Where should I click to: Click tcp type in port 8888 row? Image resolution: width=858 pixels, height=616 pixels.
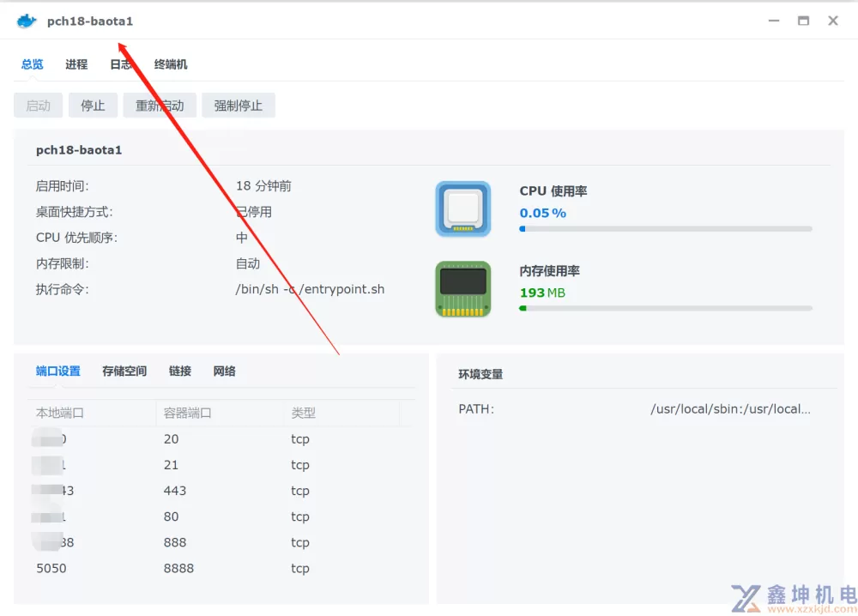pyautogui.click(x=300, y=569)
